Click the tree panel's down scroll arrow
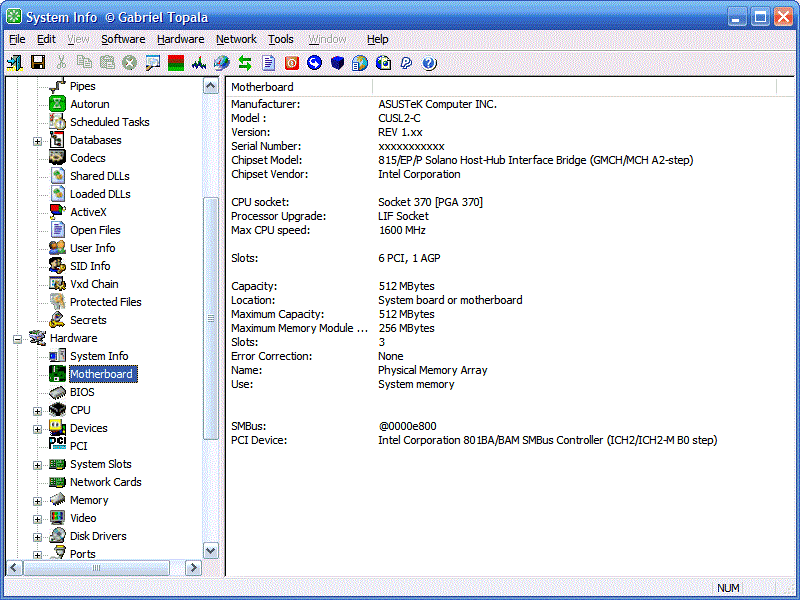This screenshot has width=800, height=600. [211, 551]
